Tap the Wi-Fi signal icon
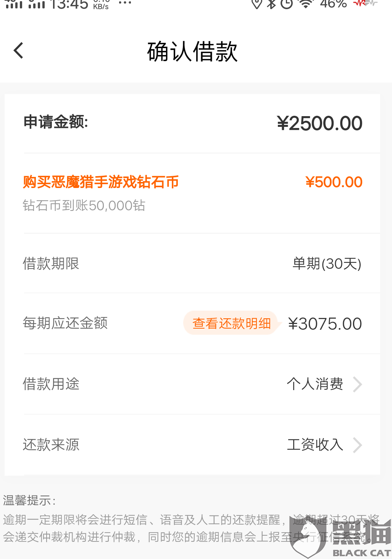Image resolution: width=392 pixels, height=559 pixels. point(305,4)
